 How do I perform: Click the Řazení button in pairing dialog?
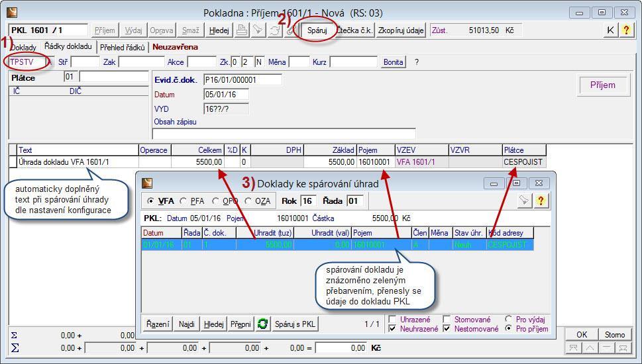(x=158, y=324)
